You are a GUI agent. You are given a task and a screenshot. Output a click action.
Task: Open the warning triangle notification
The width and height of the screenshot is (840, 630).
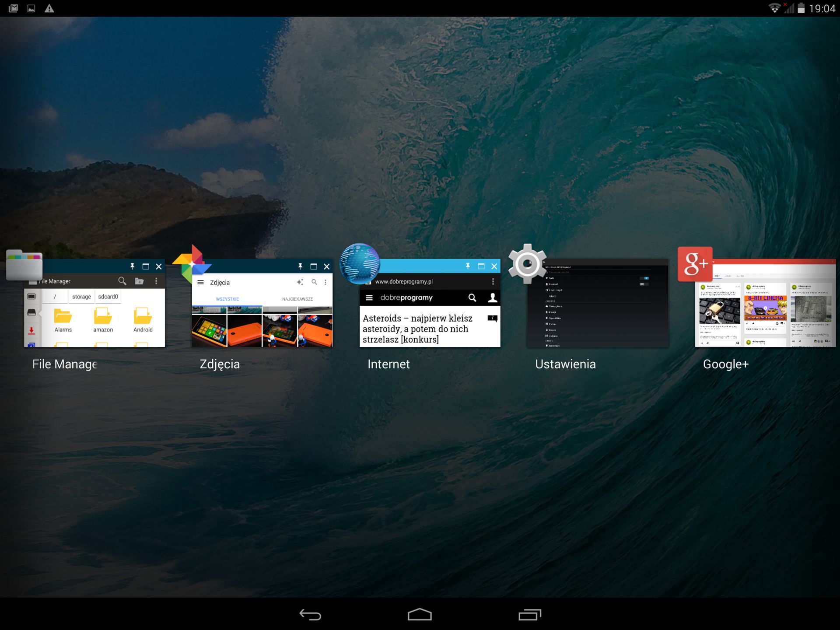point(49,8)
